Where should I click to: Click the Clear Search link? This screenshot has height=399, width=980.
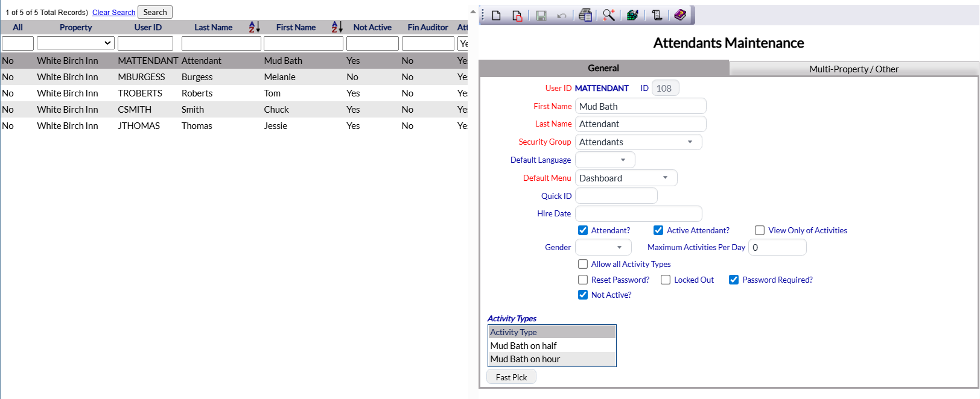(x=113, y=13)
